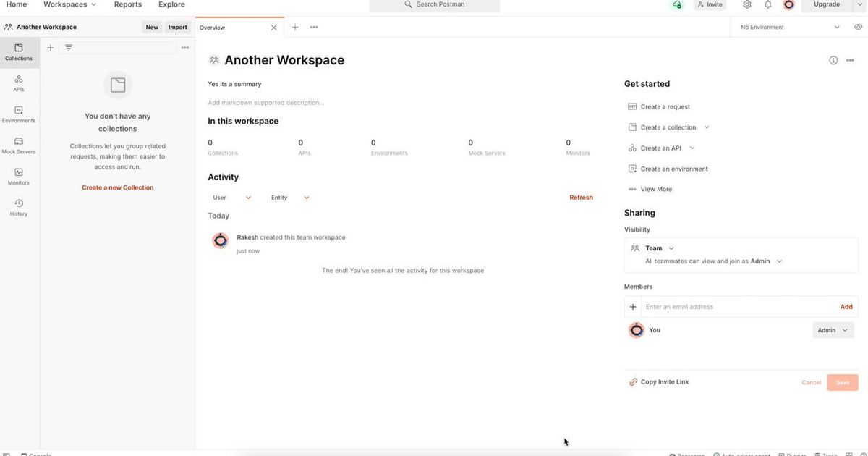The width and height of the screenshot is (868, 456).
Task: Click the "Yes its a summary" text
Action: (x=234, y=84)
